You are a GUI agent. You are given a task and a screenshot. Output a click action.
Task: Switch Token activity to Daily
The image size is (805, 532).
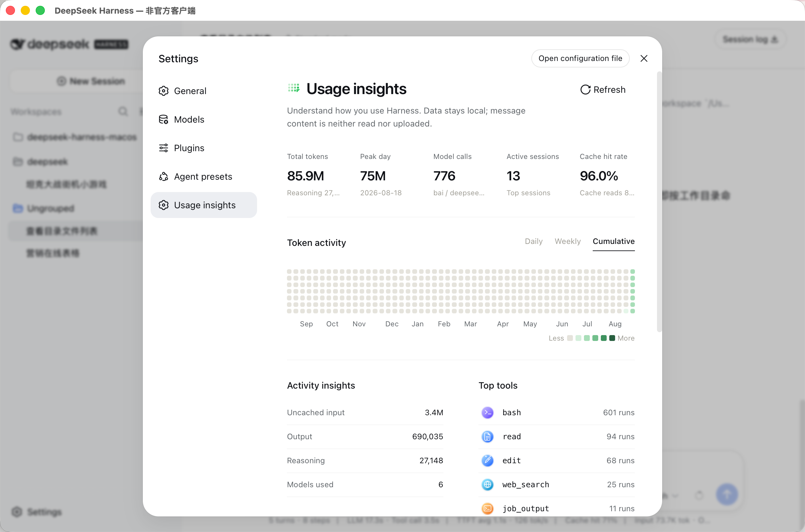(534, 241)
